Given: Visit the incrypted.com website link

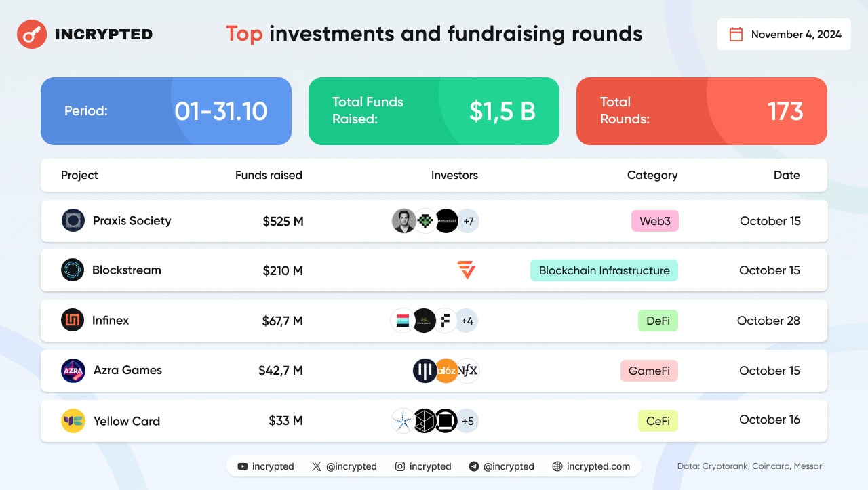Looking at the screenshot, I should pos(591,466).
